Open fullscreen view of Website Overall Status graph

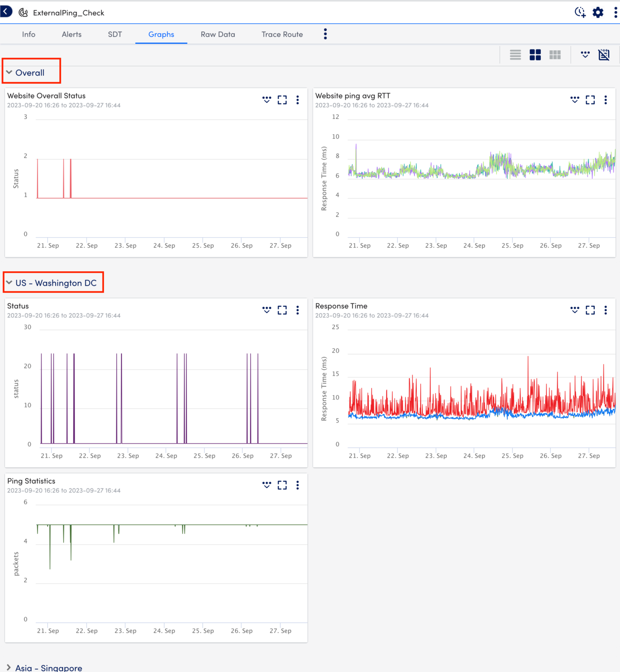point(282,100)
